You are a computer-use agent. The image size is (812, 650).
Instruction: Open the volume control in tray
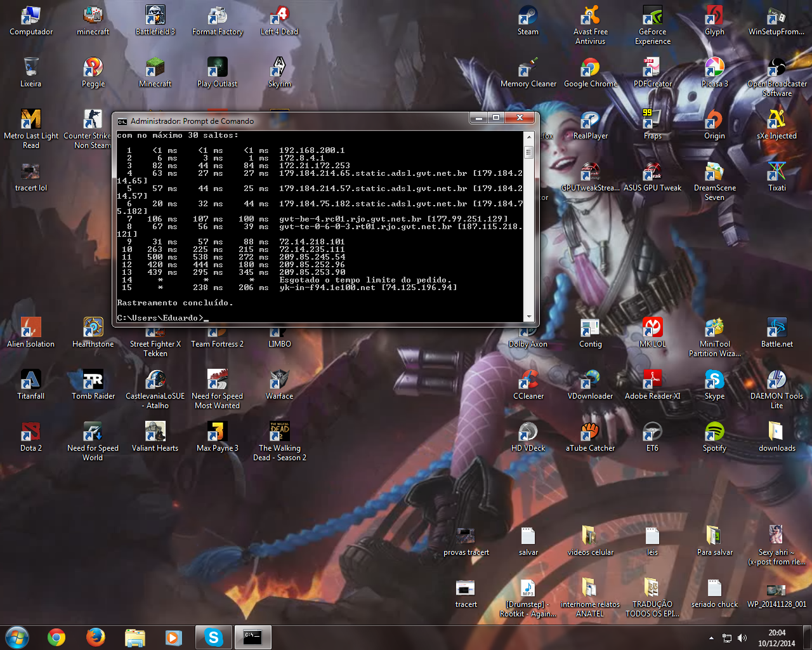tap(742, 638)
